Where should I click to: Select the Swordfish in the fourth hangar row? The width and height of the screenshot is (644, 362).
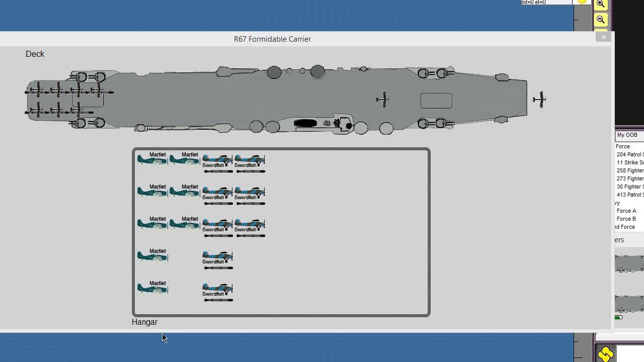[217, 258]
